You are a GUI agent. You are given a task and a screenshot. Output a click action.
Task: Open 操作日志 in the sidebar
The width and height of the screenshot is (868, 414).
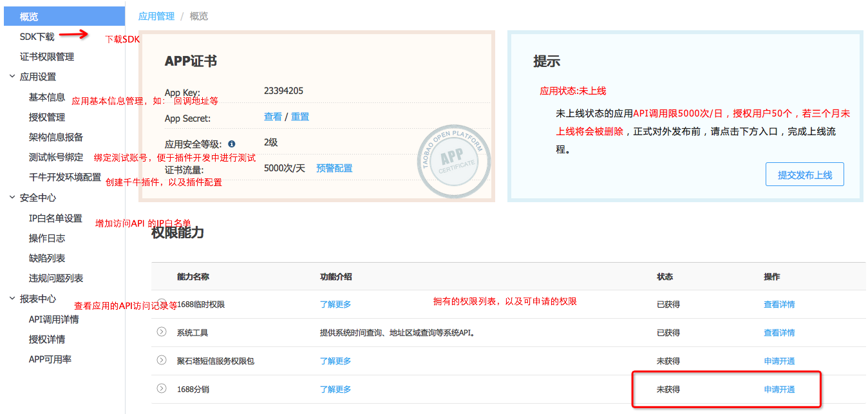point(47,238)
